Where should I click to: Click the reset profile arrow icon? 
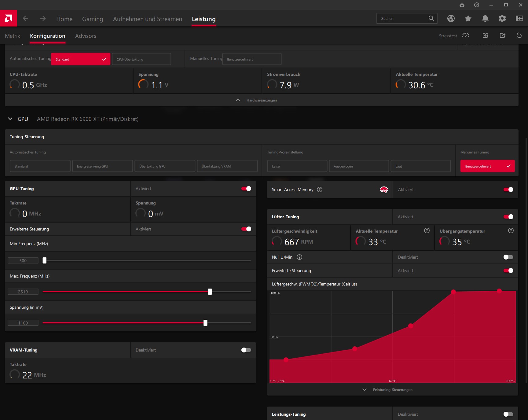coord(519,35)
